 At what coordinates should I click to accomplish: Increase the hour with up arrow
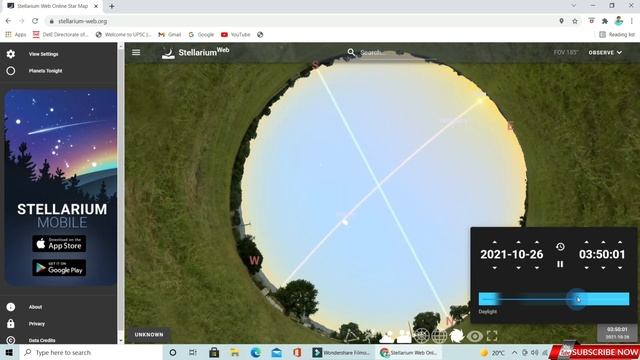click(x=587, y=242)
